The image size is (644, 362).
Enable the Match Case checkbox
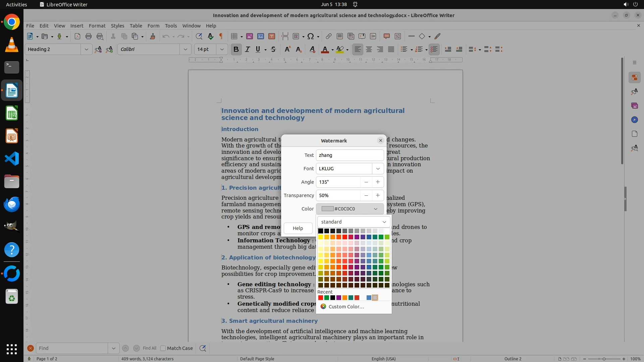[x=163, y=348]
